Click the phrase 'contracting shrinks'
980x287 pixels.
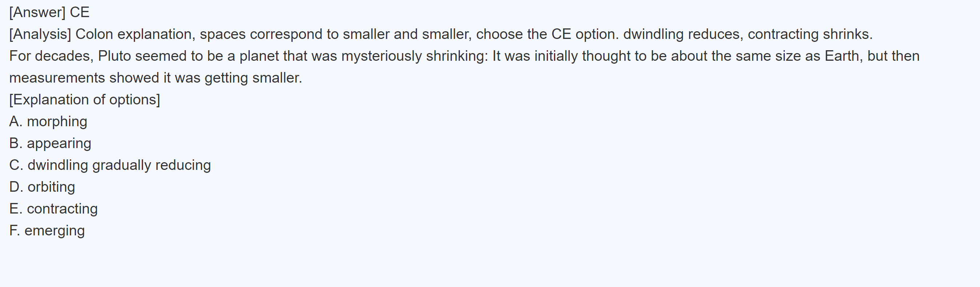[809, 34]
